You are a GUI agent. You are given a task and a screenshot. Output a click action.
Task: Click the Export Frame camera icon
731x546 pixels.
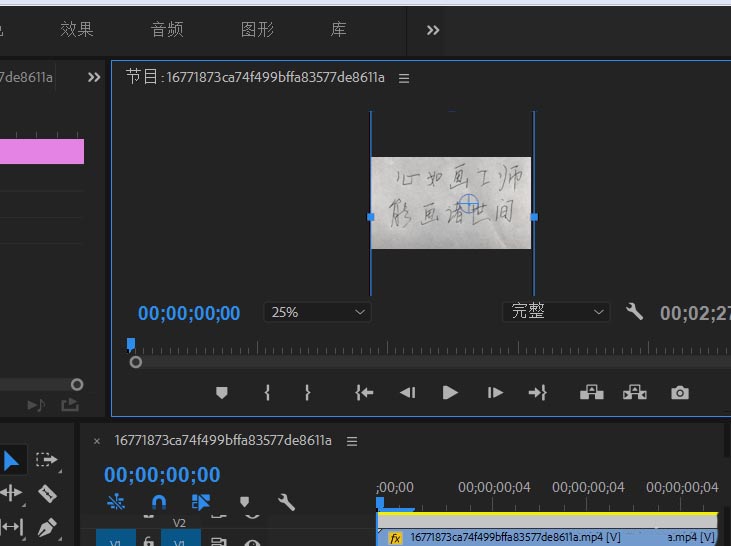tap(680, 393)
